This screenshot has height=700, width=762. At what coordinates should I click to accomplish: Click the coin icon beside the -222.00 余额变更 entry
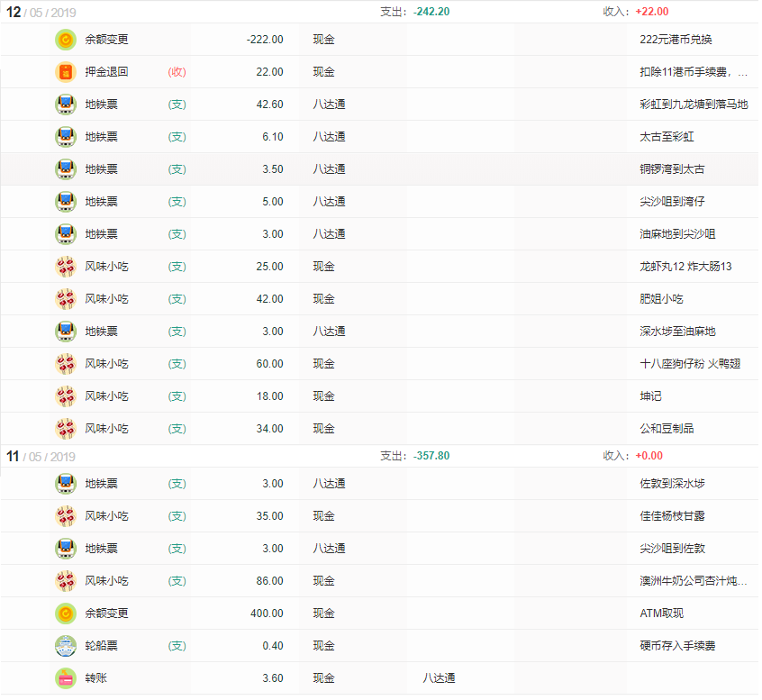pos(65,40)
